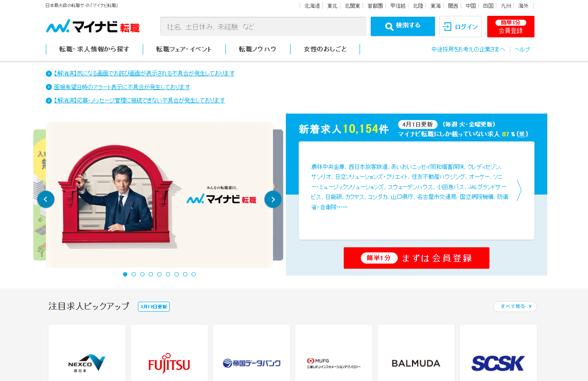Open the BALMUDA job card
588x381 pixels.
(416, 353)
